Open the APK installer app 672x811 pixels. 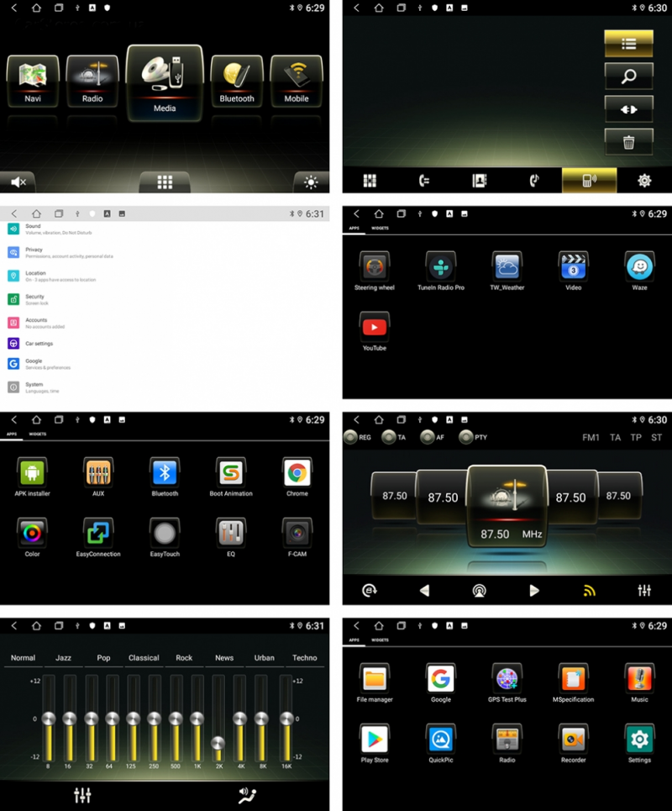tap(33, 474)
